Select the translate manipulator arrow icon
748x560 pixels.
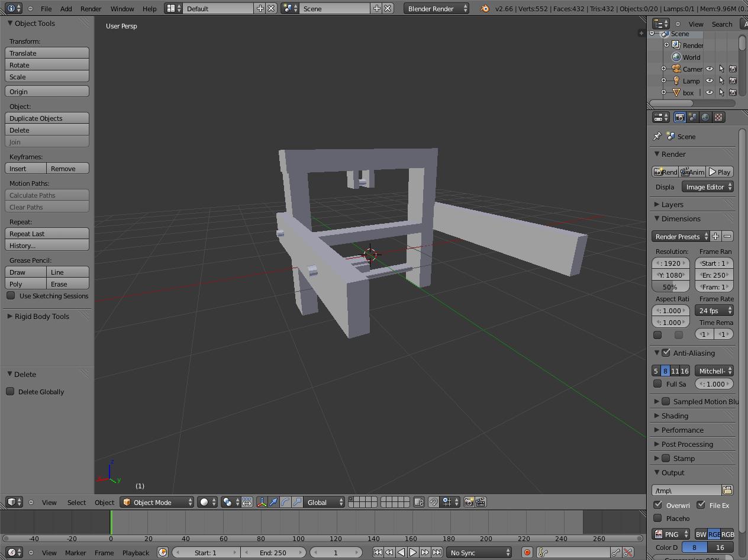273,502
